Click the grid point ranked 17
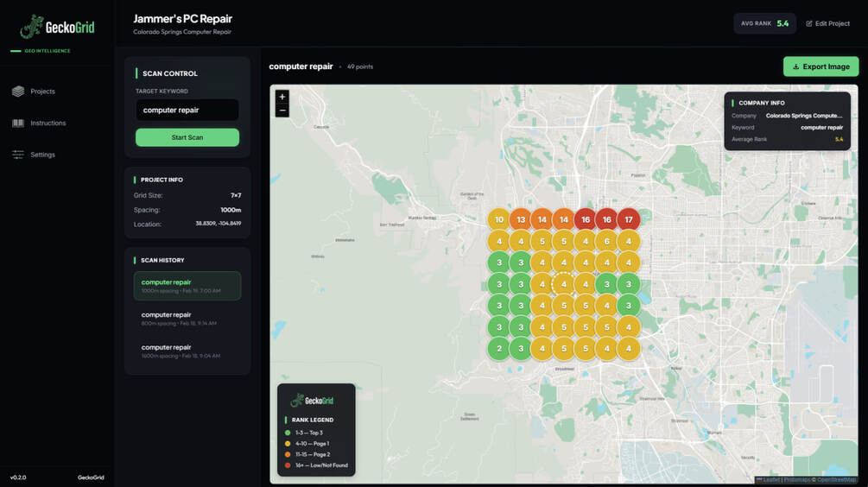The image size is (868, 487). click(x=628, y=219)
